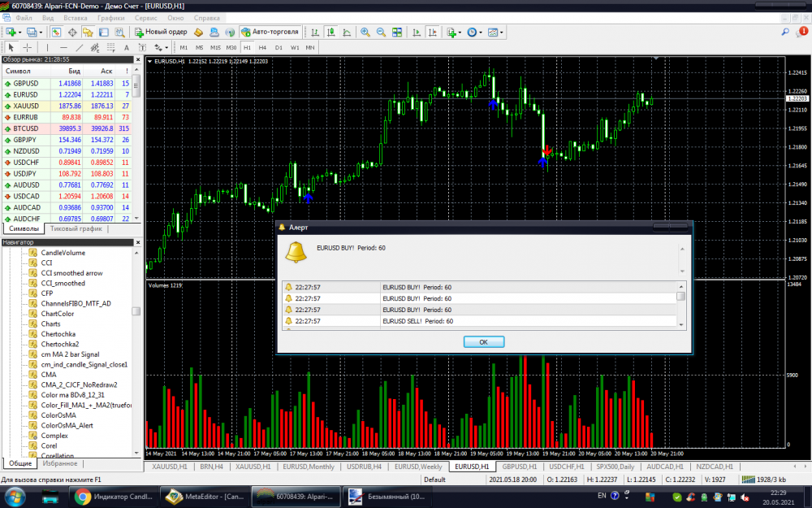Click the Navigator list scrollbar thumb
Screen dimensions: 812x508
click(x=136, y=311)
